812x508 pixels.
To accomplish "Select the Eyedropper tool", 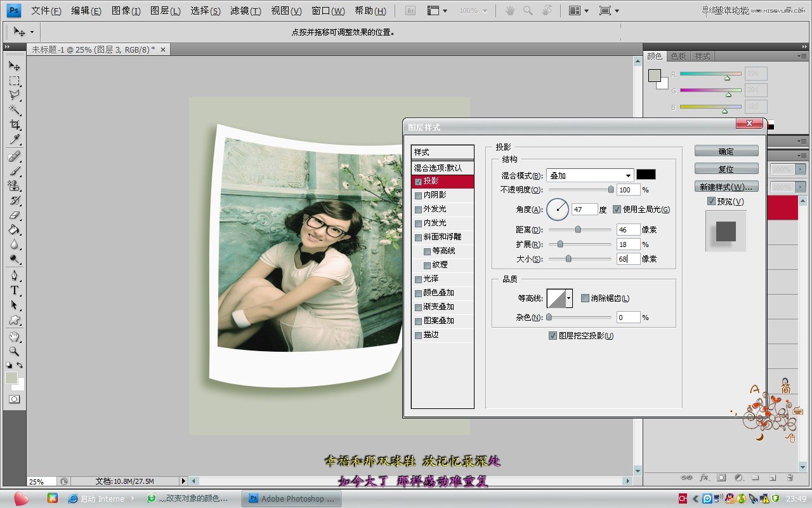I will pos(14,139).
